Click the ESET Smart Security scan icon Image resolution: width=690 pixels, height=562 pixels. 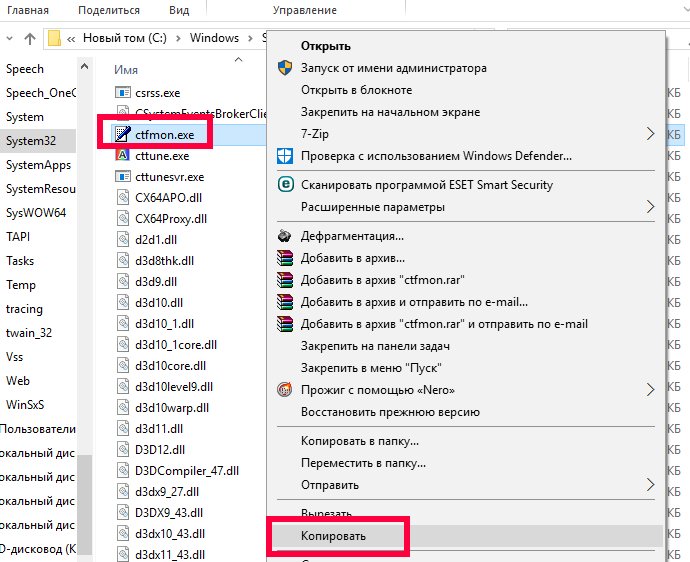pyautogui.click(x=285, y=185)
